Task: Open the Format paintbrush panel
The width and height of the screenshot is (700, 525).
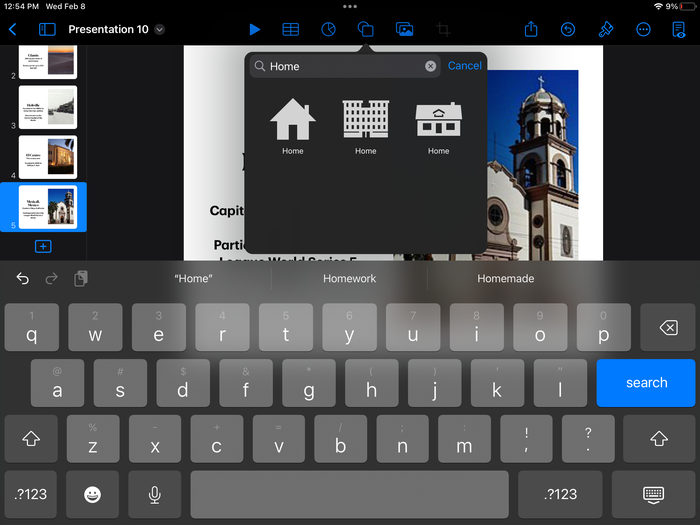Action: 605,30
